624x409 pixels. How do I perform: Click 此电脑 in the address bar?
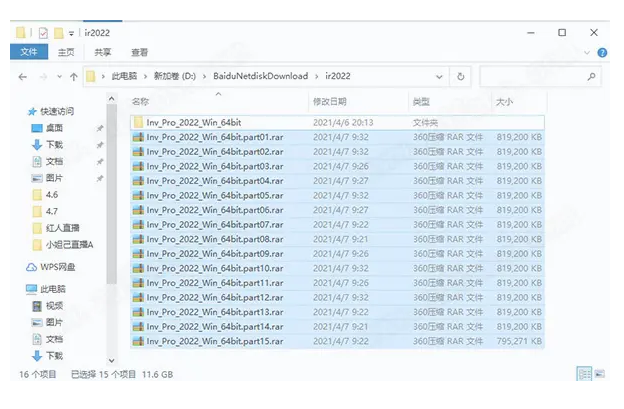pos(124,76)
